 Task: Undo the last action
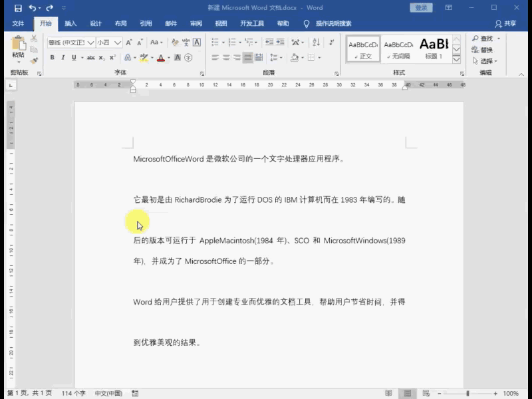coord(32,8)
